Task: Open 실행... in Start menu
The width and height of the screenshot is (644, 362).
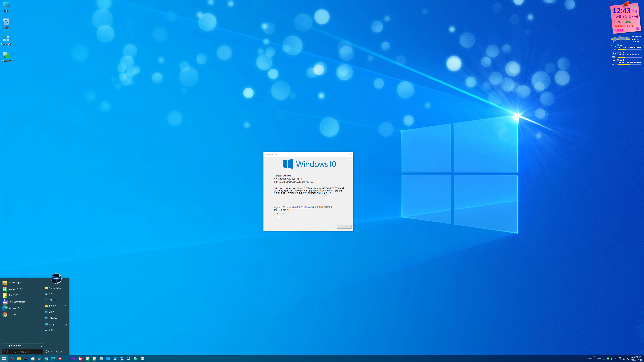Action: tap(56, 330)
